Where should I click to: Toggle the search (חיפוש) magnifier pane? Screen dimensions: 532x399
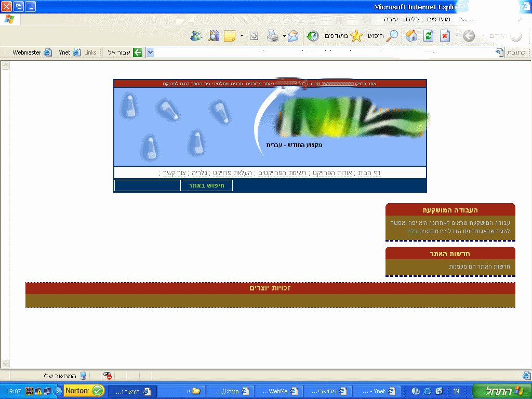[x=385, y=36]
